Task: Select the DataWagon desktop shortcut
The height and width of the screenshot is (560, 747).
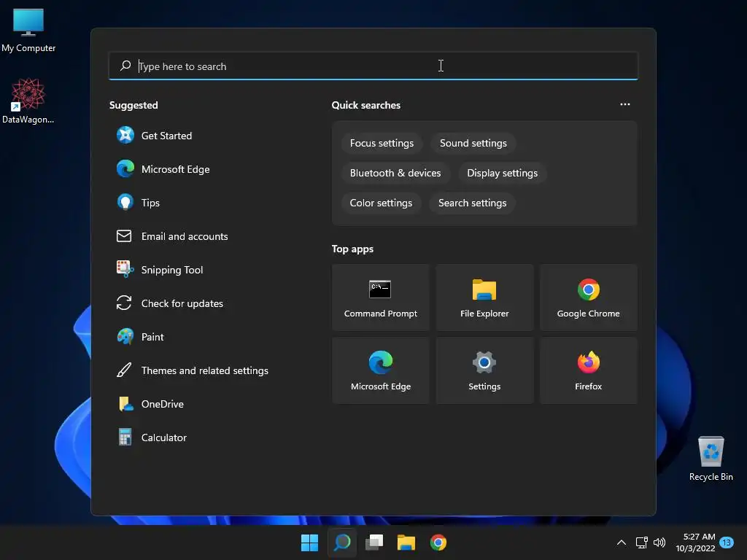Action: 28,101
